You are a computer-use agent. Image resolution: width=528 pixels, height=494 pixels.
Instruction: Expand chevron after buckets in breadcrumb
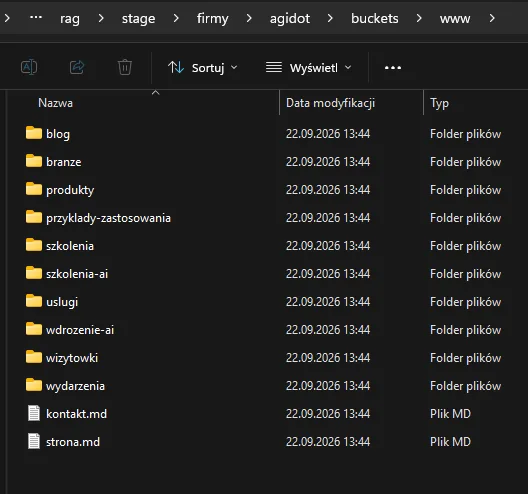419,18
